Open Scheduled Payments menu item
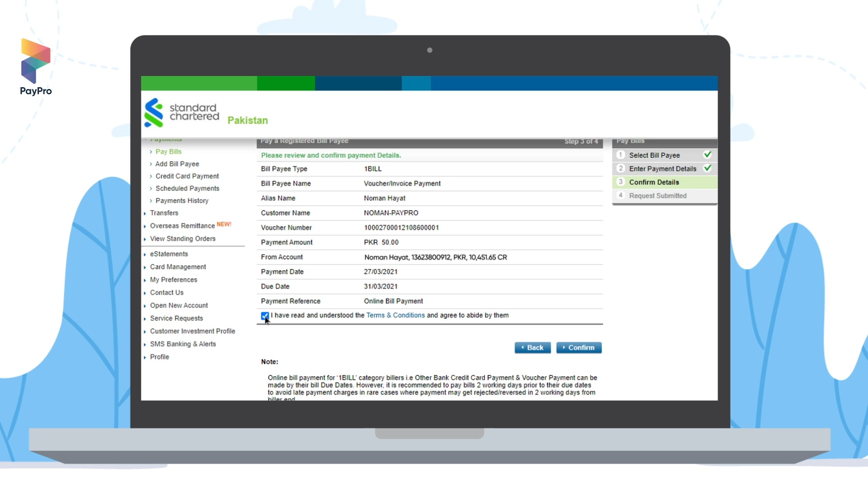 [x=187, y=188]
